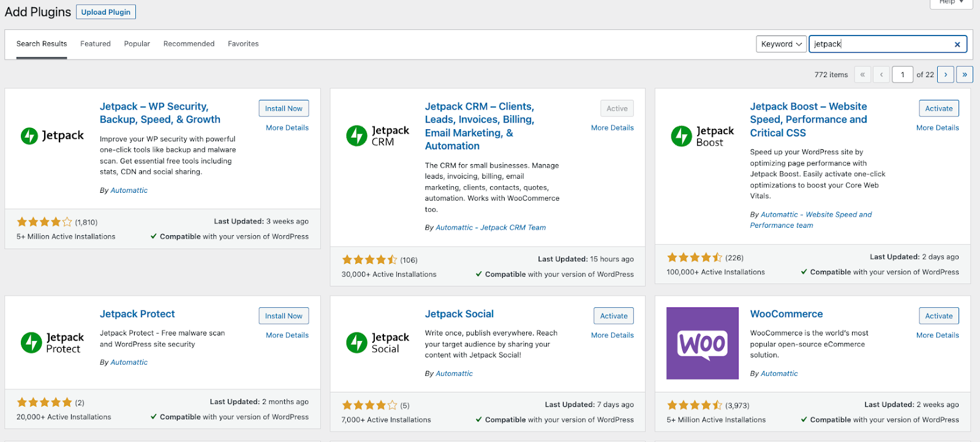The height and width of the screenshot is (442, 980).
Task: Activate the Jetpack Social plugin
Action: coord(614,316)
